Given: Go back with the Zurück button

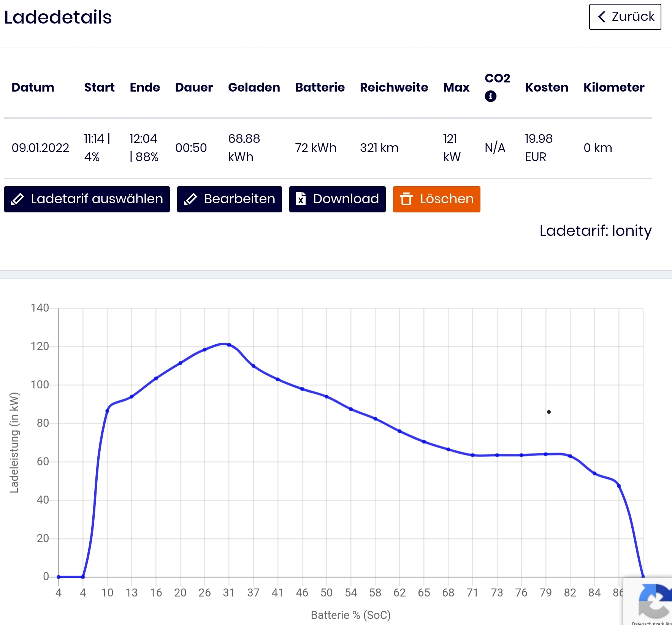Looking at the screenshot, I should (x=625, y=17).
